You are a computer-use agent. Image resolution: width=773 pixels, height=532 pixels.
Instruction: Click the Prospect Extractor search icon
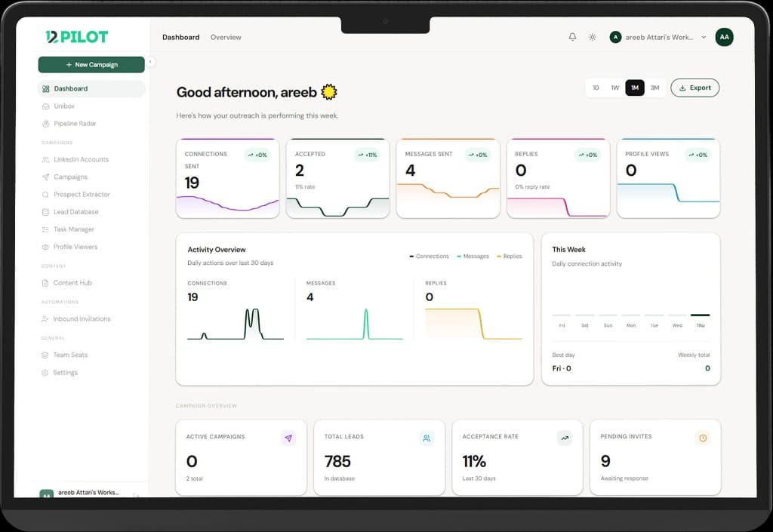click(45, 195)
